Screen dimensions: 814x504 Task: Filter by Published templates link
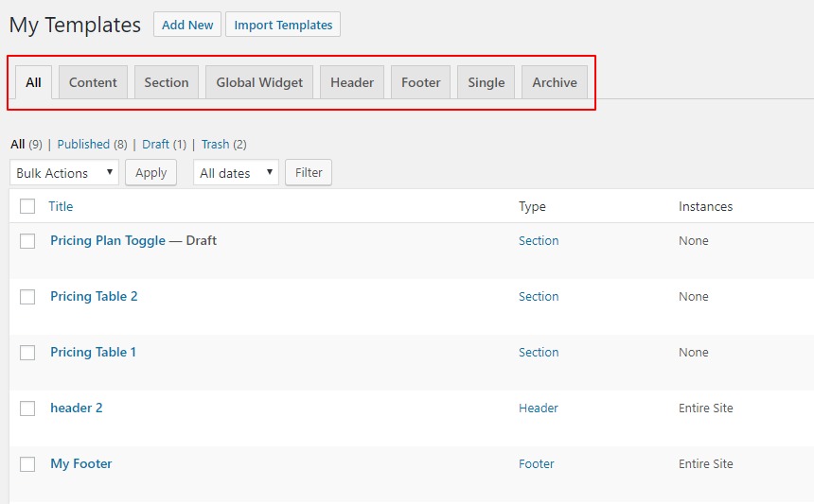point(83,145)
